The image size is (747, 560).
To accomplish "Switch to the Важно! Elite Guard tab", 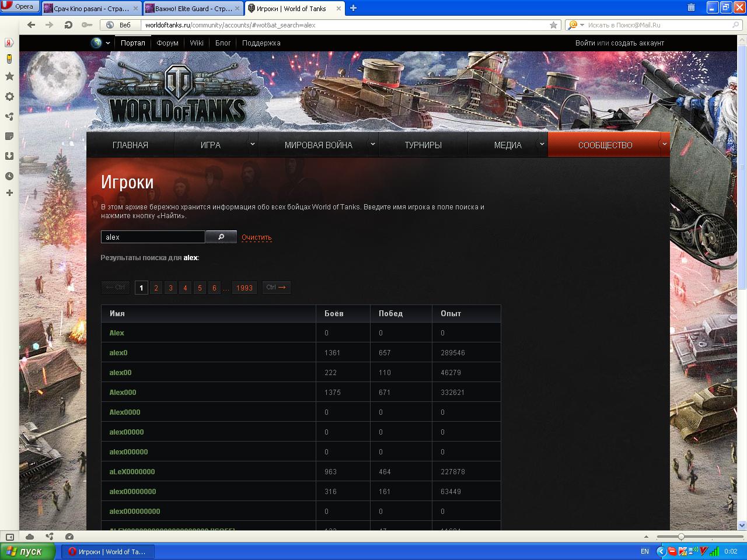I will (193, 8).
